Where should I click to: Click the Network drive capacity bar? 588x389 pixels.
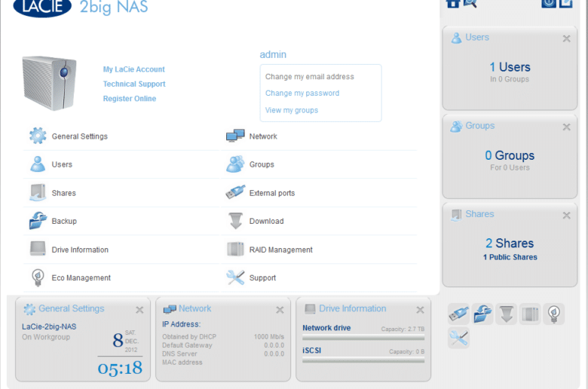pos(363,338)
